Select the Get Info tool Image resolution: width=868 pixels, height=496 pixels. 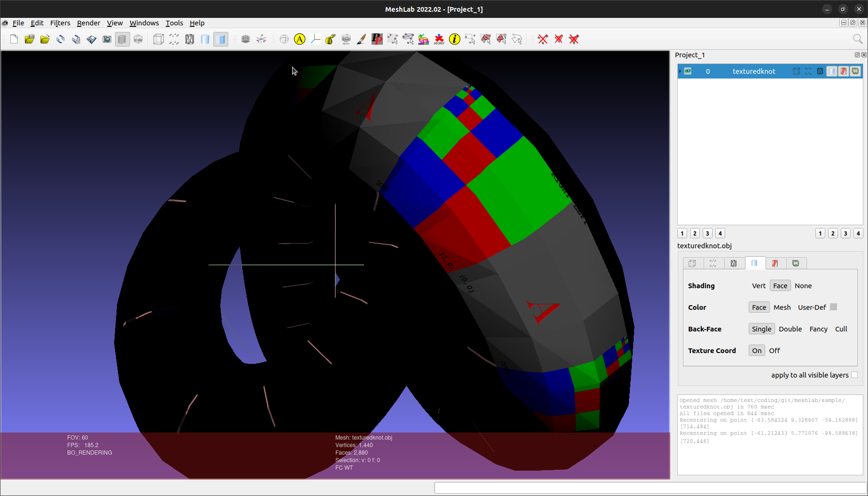coord(454,39)
